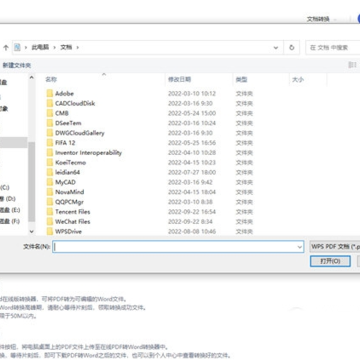Select the QQPCMgr folder icon
360x360 pixels.
pyautogui.click(x=50, y=202)
